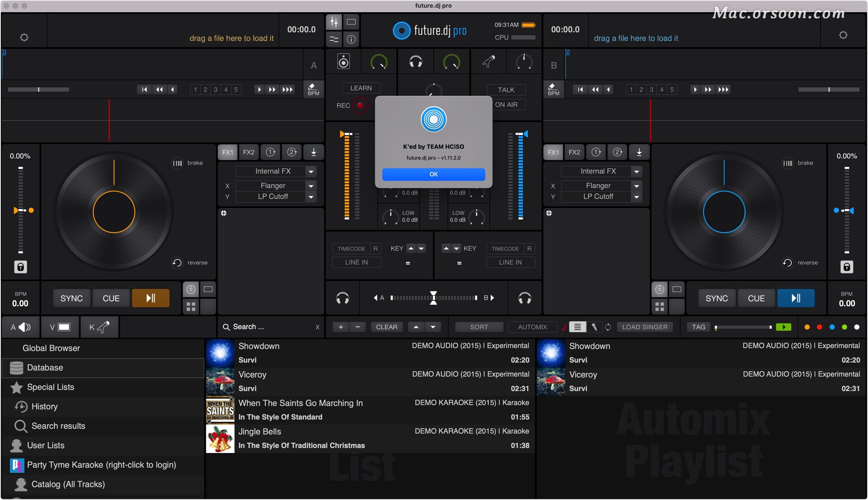Toggle the REC record button
Viewport: 868px width, 500px height.
(360, 105)
